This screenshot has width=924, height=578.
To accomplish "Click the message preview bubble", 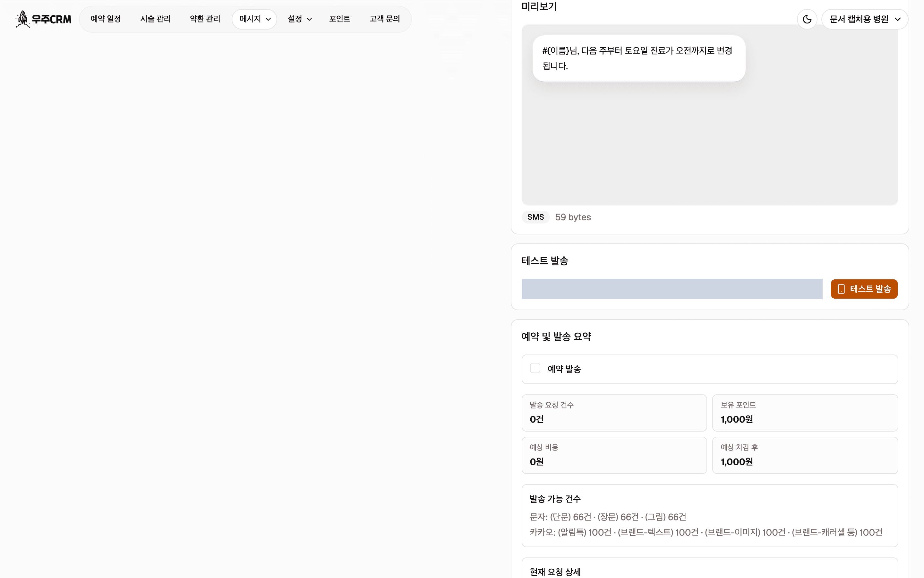I will tap(639, 58).
